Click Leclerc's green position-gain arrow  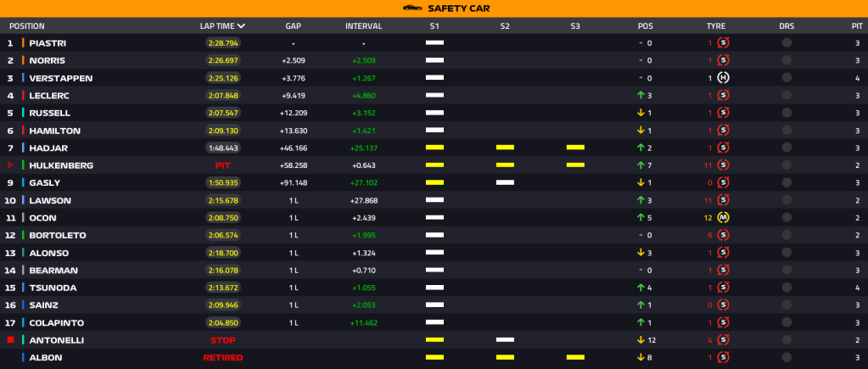pos(641,95)
